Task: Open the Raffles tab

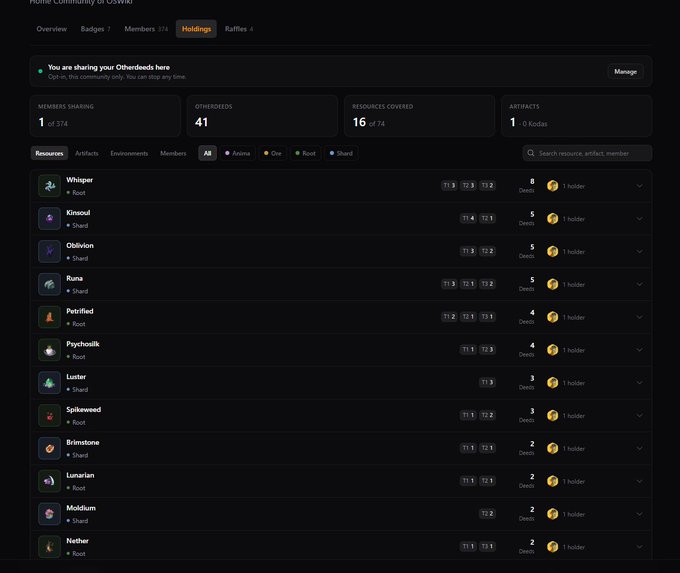Action: pyautogui.click(x=239, y=29)
